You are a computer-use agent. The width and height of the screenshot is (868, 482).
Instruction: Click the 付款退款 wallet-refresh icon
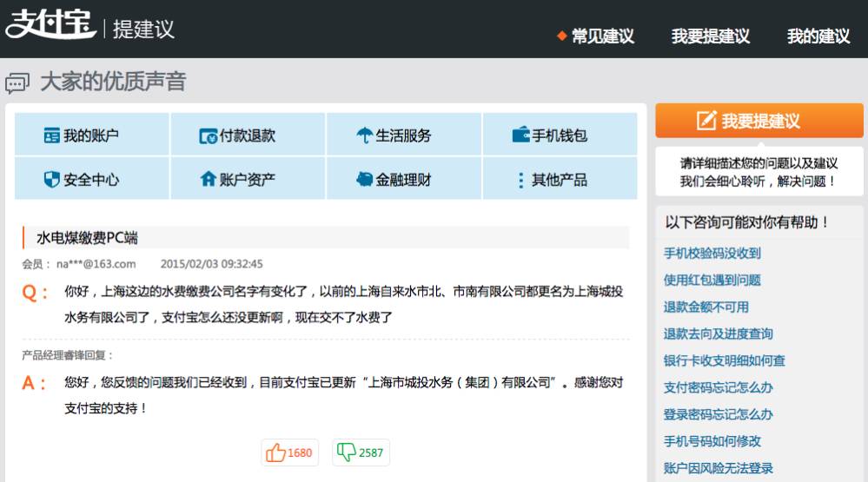tap(208, 135)
